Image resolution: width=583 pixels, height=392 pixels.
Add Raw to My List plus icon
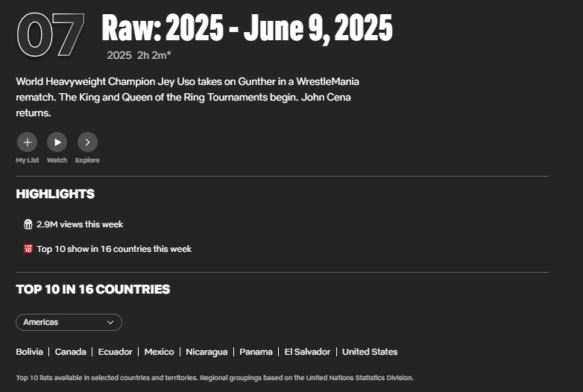[x=28, y=142]
